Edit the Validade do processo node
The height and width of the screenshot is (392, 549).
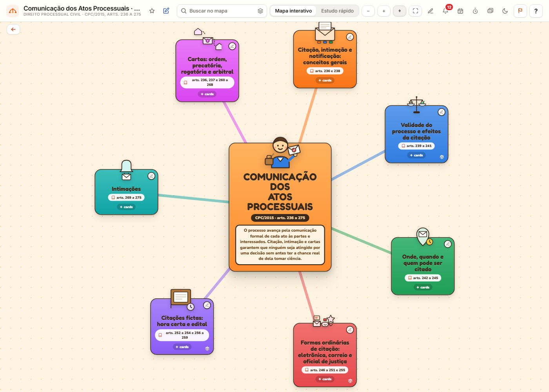[x=441, y=112]
